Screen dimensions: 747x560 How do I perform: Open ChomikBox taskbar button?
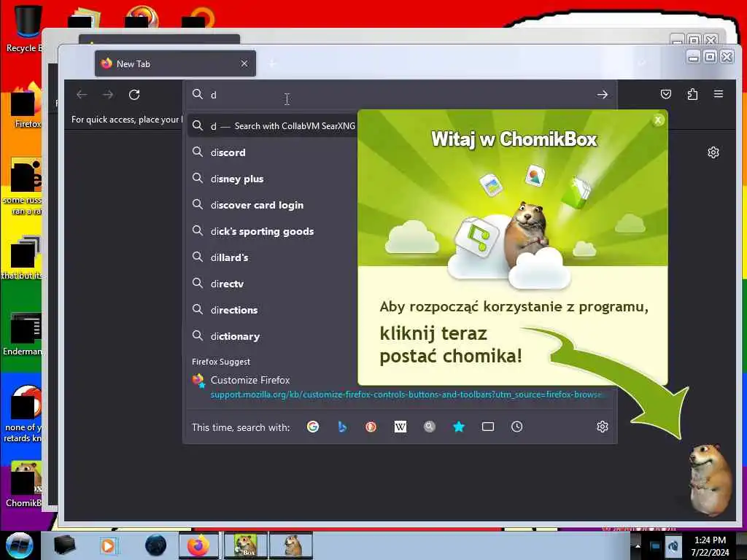[245, 545]
